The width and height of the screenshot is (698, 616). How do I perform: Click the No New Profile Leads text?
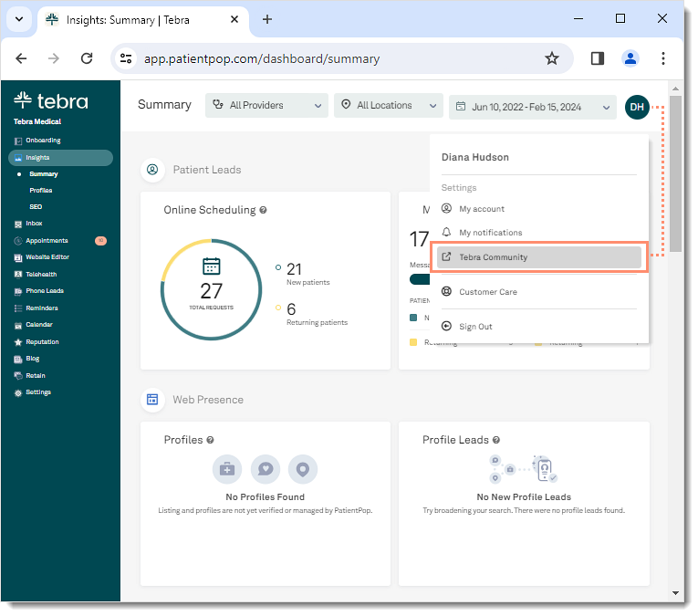tap(524, 497)
